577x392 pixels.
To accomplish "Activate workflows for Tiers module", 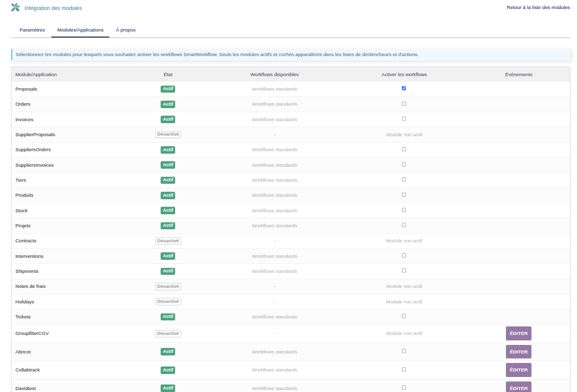I will (x=404, y=180).
